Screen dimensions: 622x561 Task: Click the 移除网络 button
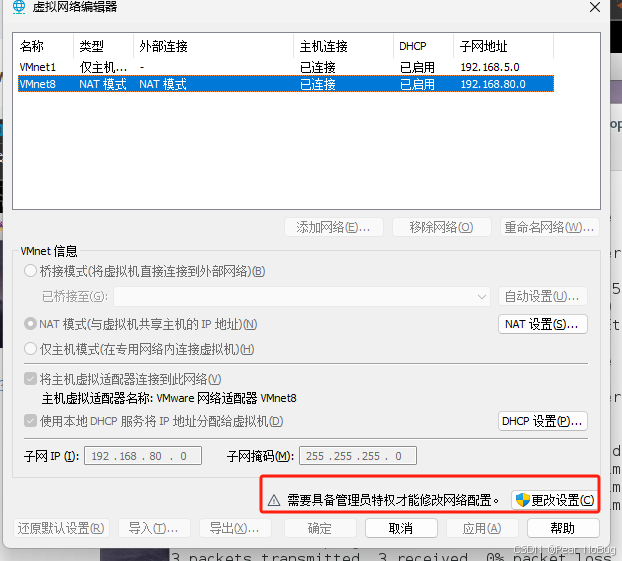[x=442, y=227]
